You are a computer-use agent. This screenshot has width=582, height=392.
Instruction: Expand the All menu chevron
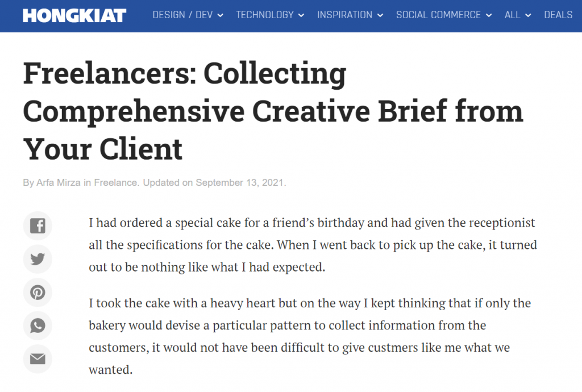pyautogui.click(x=528, y=15)
